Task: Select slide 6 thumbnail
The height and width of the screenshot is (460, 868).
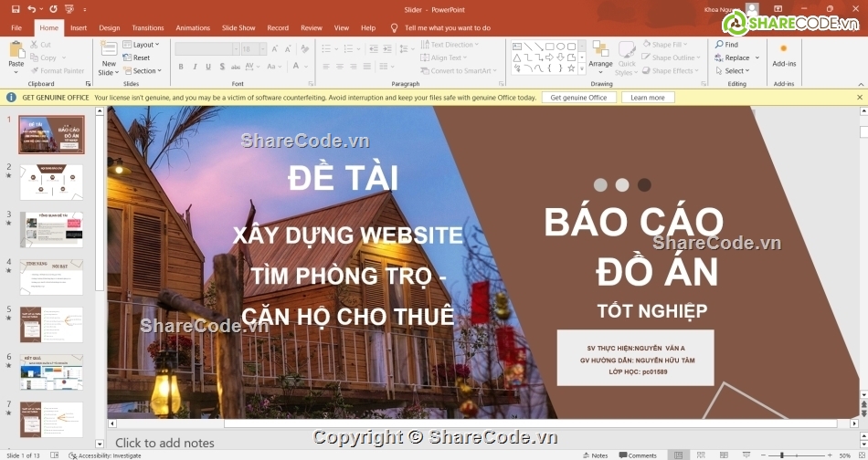Action: (51, 372)
